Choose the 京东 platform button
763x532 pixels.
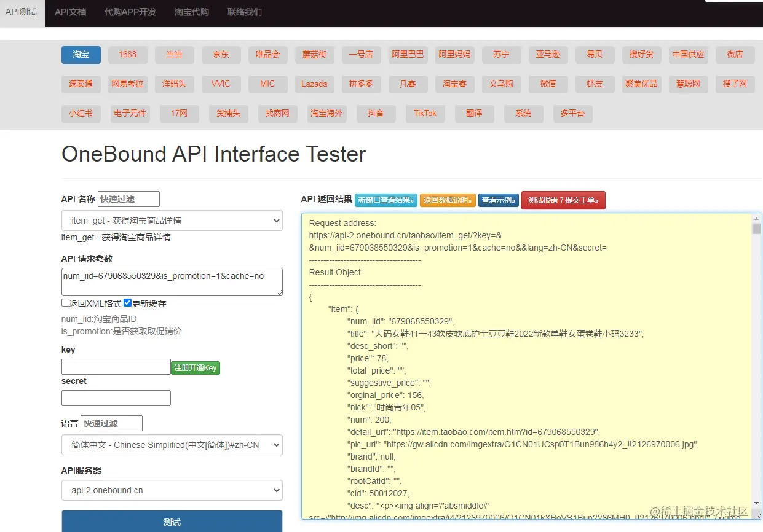click(x=221, y=55)
